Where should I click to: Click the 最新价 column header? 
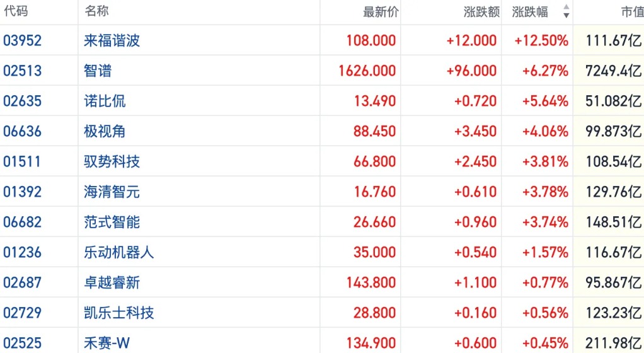pyautogui.click(x=381, y=12)
